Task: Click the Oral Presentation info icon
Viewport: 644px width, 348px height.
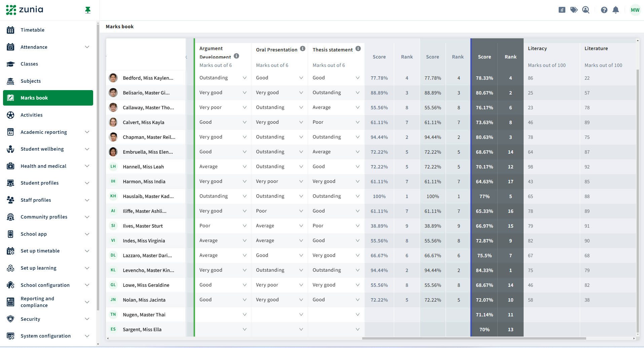Action: [x=303, y=49]
